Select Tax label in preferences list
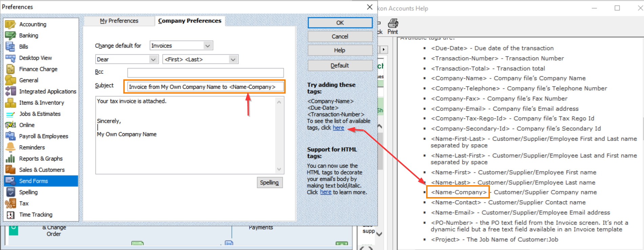644x250 pixels. point(24,203)
